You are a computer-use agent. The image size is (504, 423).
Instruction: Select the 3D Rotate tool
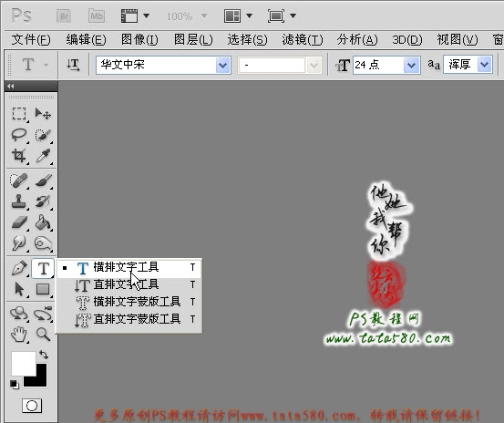coord(18,314)
